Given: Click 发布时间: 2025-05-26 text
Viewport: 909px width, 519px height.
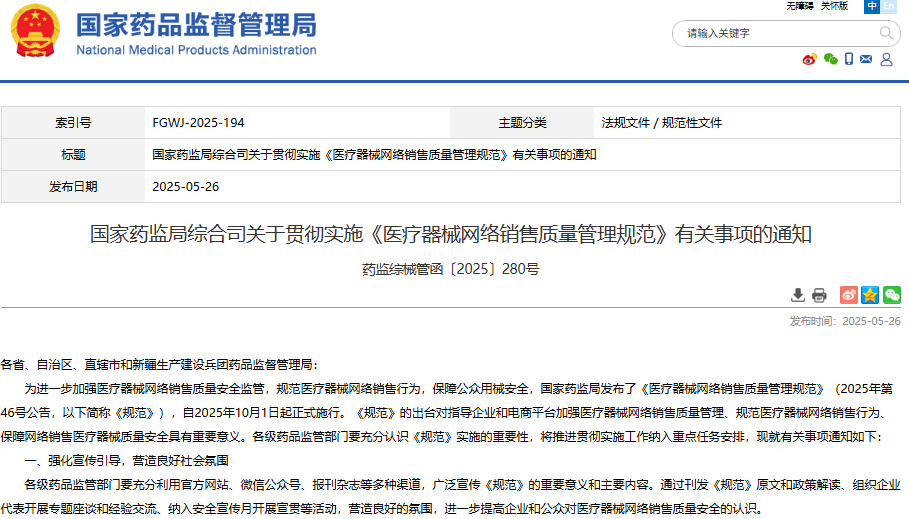Looking at the screenshot, I should pyautogui.click(x=845, y=321).
